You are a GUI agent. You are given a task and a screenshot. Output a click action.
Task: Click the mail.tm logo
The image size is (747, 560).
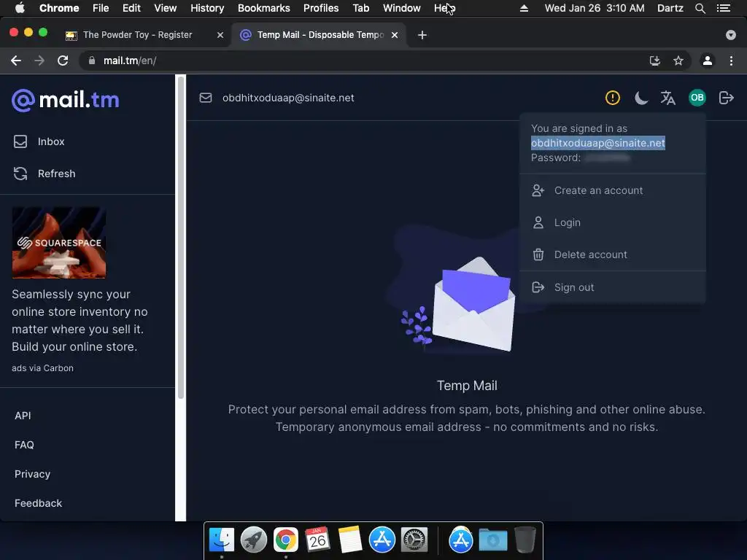[65, 100]
